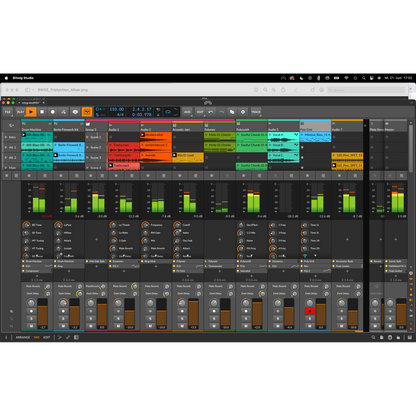Open the PLAY menu in the Bitwig toolbar
Image resolution: width=416 pixels, height=416 pixels.
[20, 112]
